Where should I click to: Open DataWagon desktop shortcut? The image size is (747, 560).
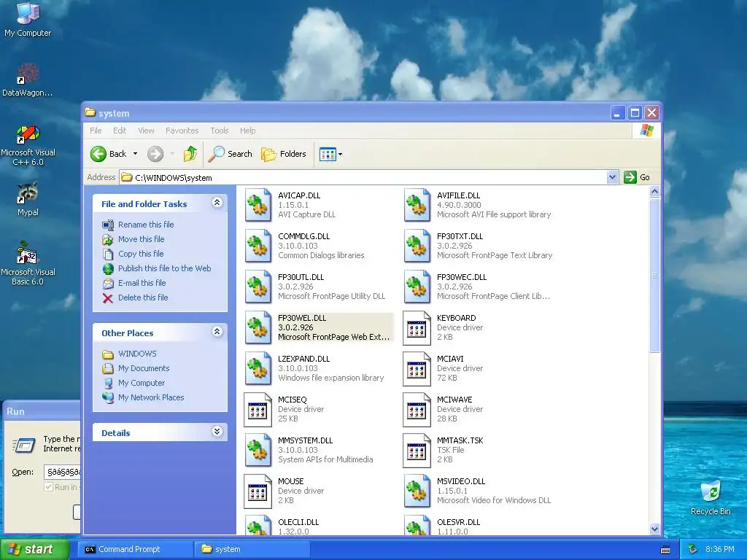tap(28, 80)
